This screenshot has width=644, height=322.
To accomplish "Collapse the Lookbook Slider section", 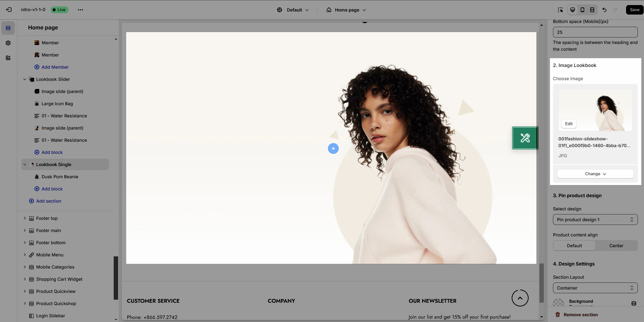I will coord(25,79).
